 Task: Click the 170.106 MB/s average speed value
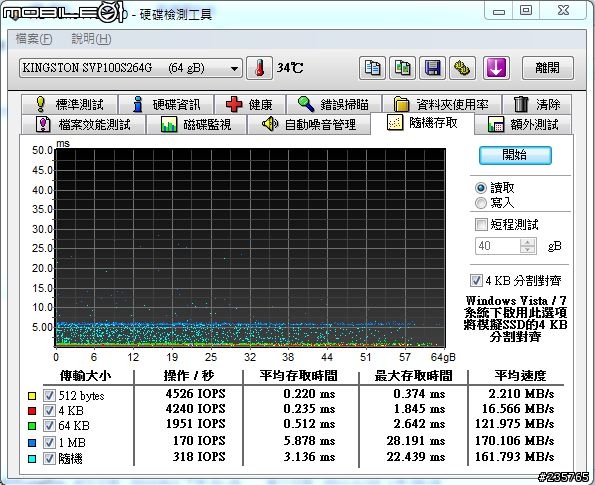tap(515, 441)
